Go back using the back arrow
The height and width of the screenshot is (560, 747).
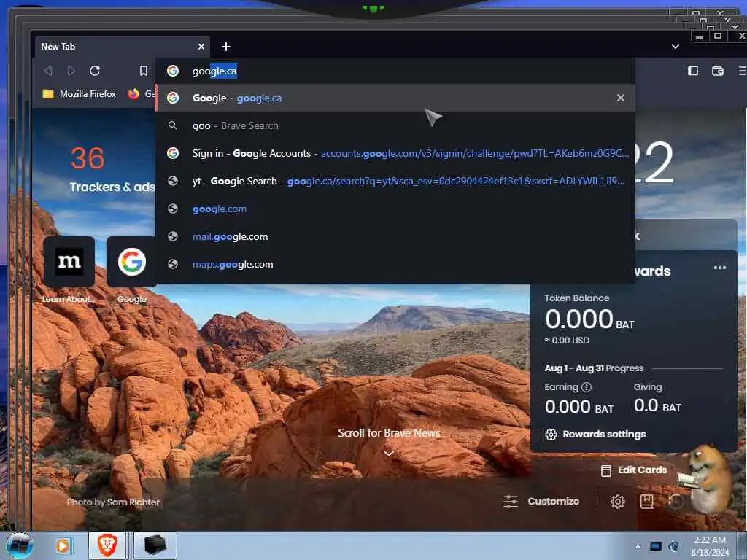pyautogui.click(x=48, y=71)
